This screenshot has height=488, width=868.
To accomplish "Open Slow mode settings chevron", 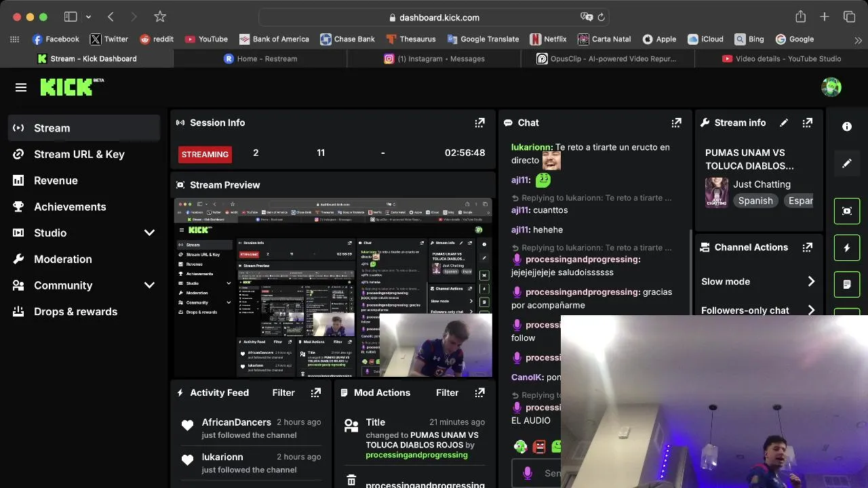I will click(811, 281).
